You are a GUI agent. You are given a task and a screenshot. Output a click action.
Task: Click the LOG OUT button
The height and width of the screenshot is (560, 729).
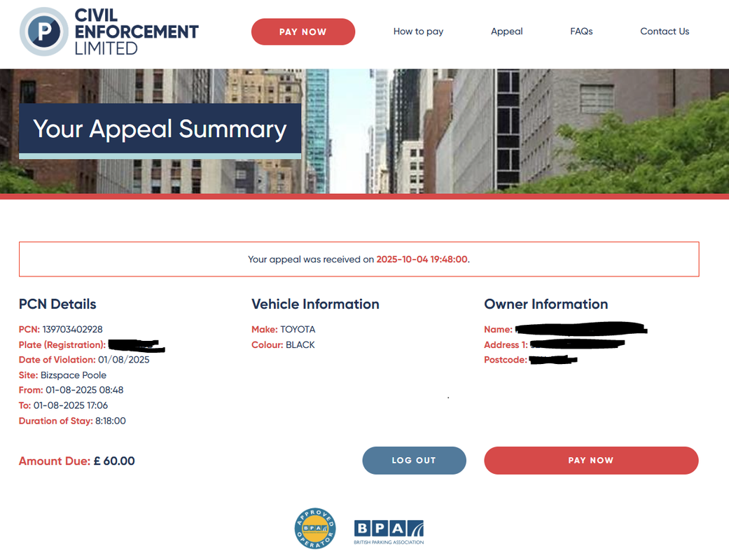[415, 461]
